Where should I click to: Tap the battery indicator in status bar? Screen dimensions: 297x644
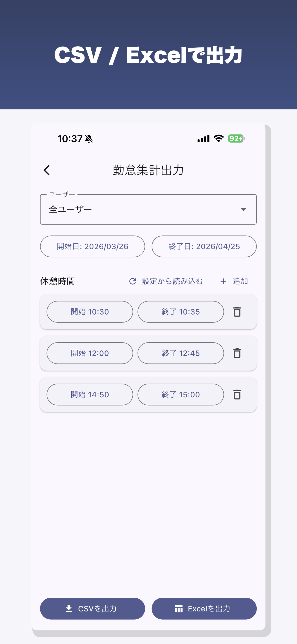[236, 138]
